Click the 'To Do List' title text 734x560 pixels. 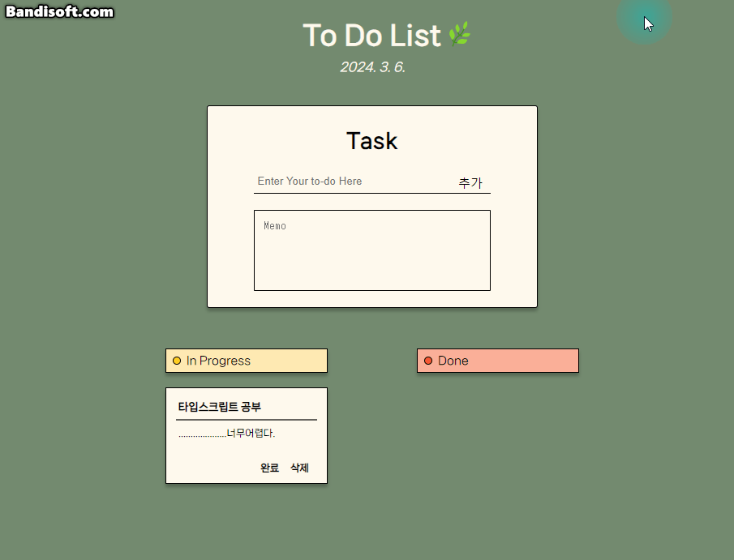371,35
